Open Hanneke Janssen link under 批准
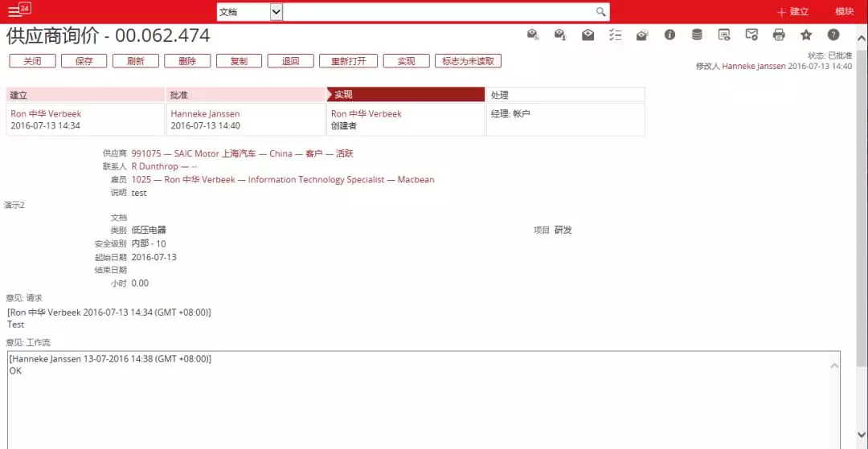This screenshot has height=449, width=868. 205,114
